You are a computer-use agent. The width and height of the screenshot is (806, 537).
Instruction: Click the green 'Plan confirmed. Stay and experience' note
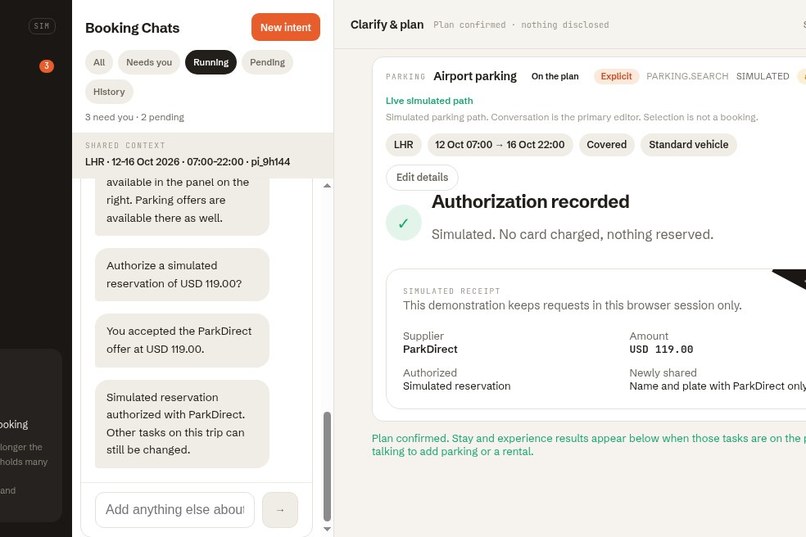pos(589,445)
